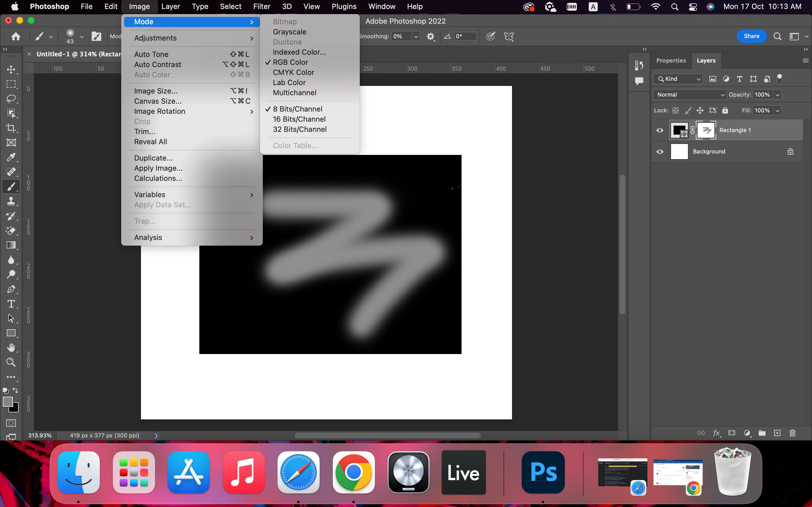Select the Zoom tool in toolbar
The width and height of the screenshot is (812, 507).
[11, 362]
